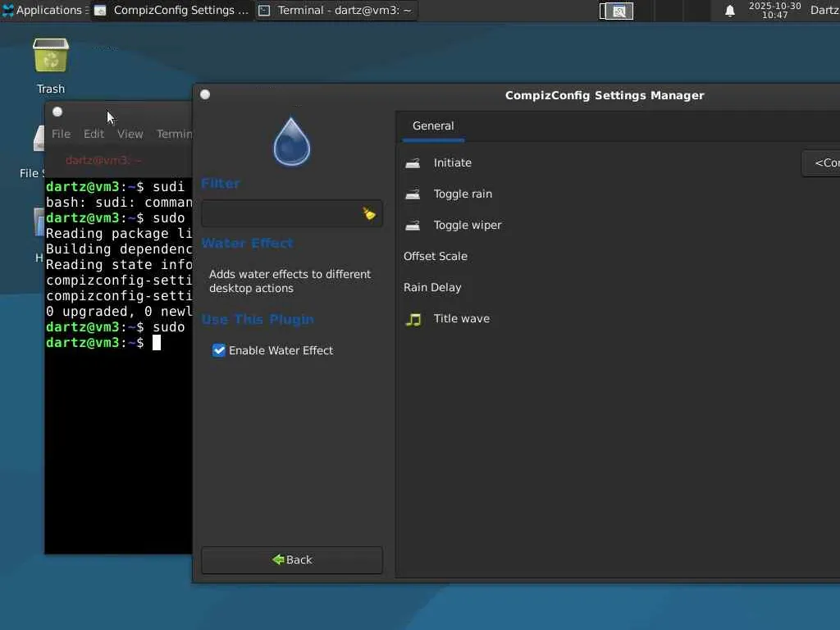Click the Initiate key binding button
Screen dimensions: 840x630
(820, 163)
